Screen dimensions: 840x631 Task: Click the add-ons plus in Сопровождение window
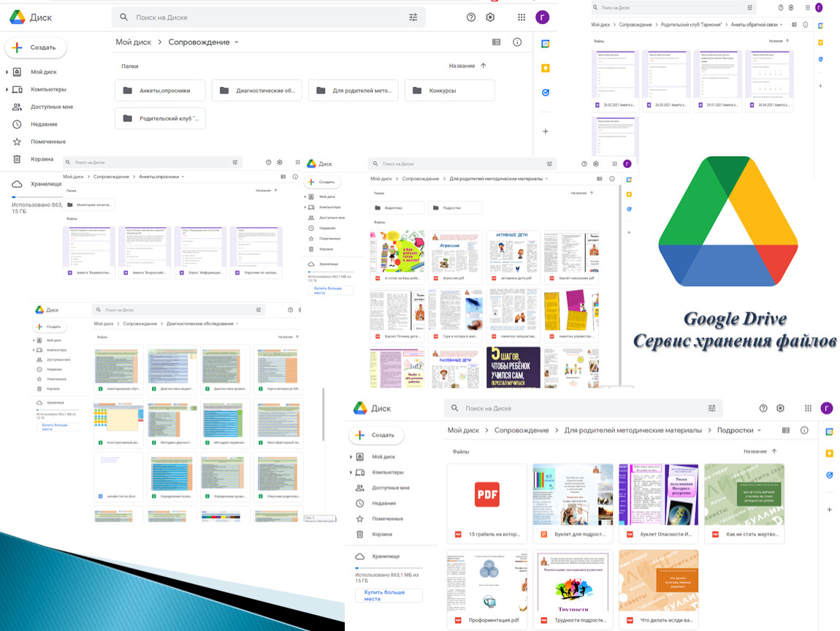[546, 131]
